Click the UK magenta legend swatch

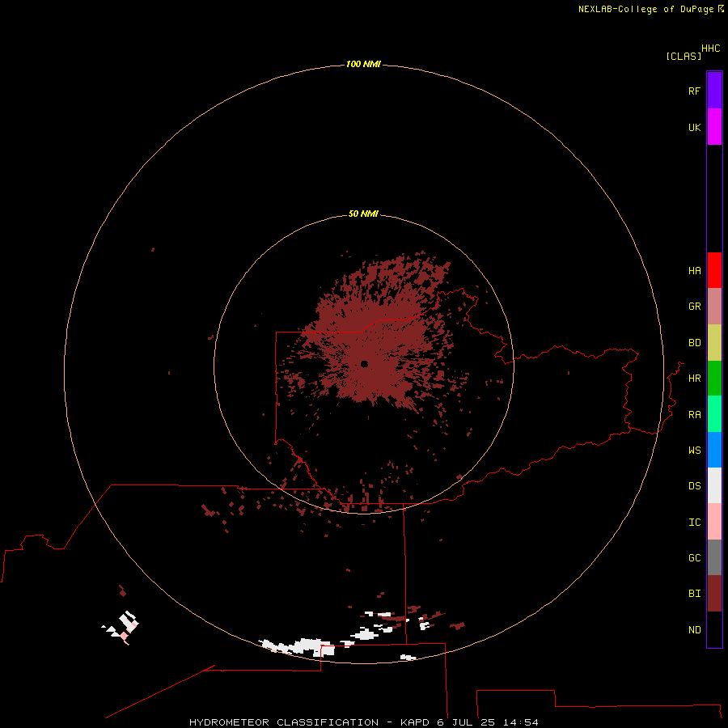[x=714, y=127]
